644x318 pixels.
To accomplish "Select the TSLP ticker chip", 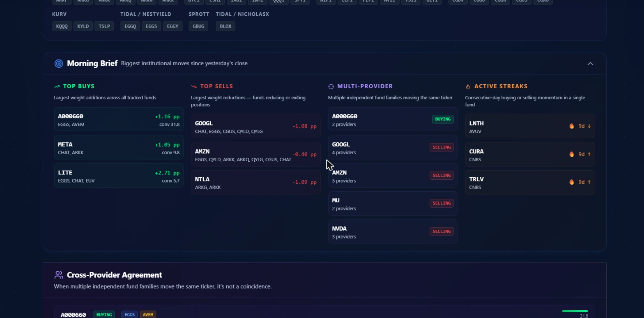I will point(104,26).
